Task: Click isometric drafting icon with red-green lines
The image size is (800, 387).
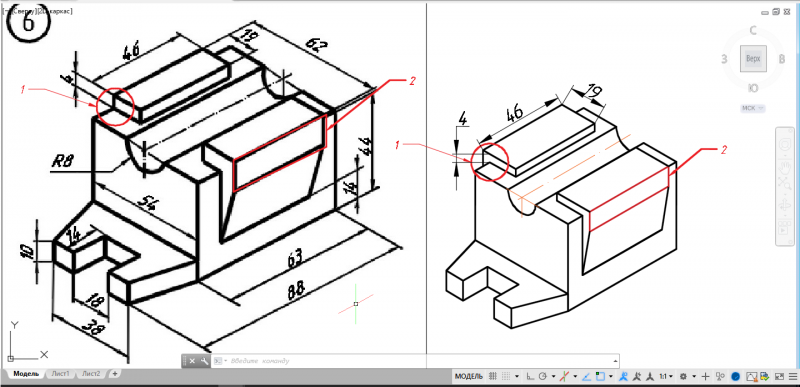Action: [x=564, y=376]
